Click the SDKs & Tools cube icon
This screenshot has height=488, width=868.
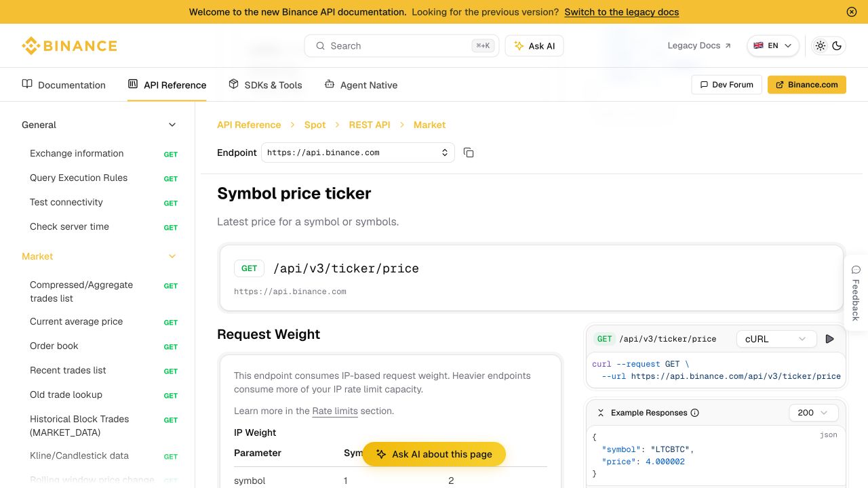pos(233,84)
